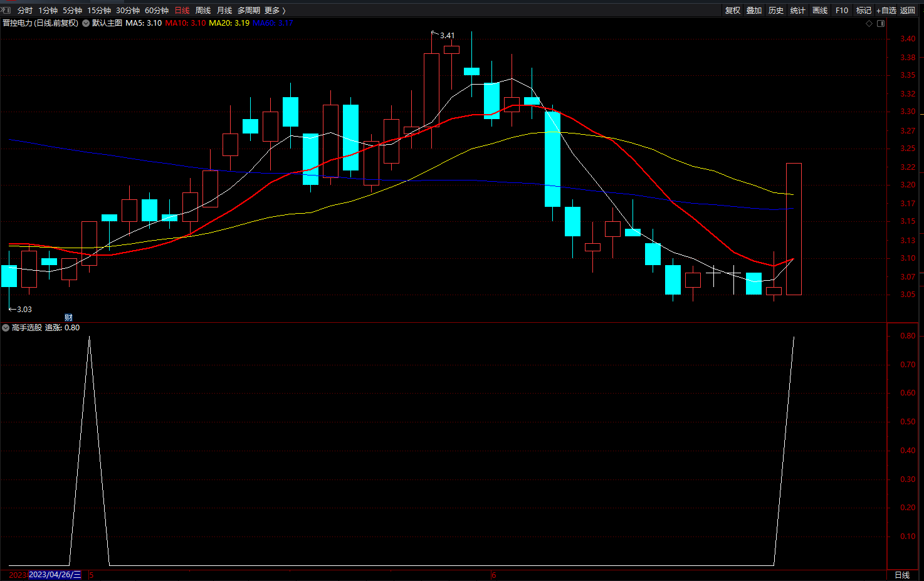This screenshot has width=924, height=581.
Task: Click the month 6 marker on time axis
Action: (494, 575)
